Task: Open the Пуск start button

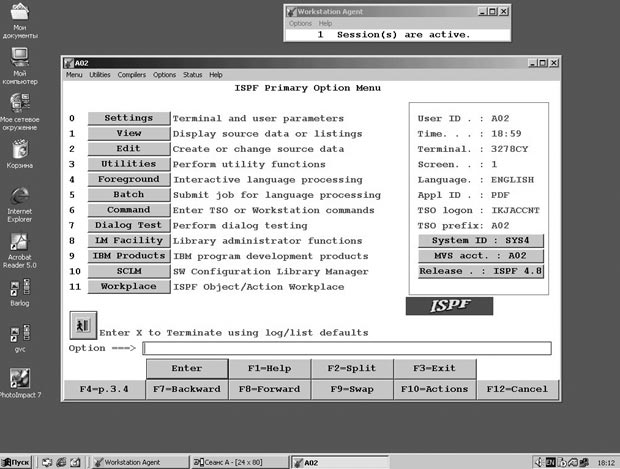Action: click(x=16, y=462)
